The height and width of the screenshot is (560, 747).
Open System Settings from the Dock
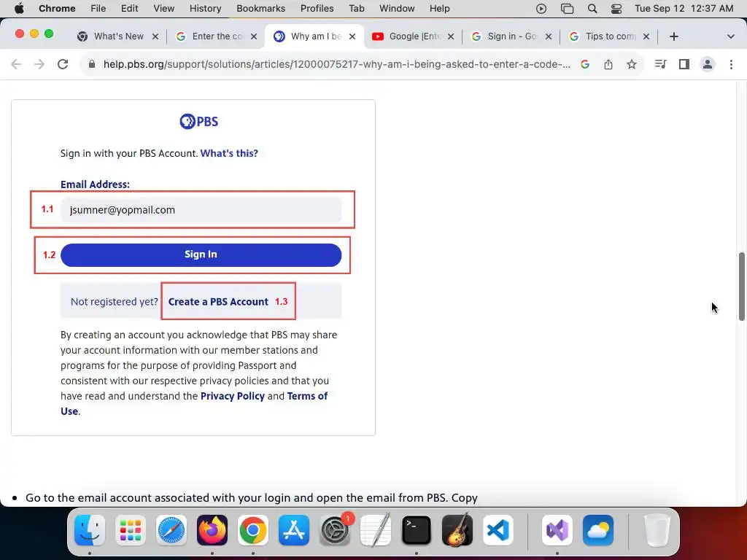click(335, 530)
